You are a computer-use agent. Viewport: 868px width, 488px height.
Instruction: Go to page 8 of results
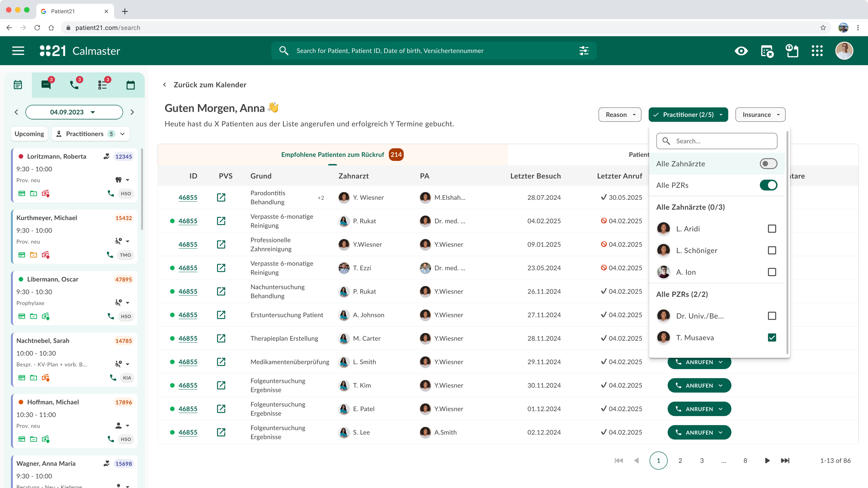point(745,461)
